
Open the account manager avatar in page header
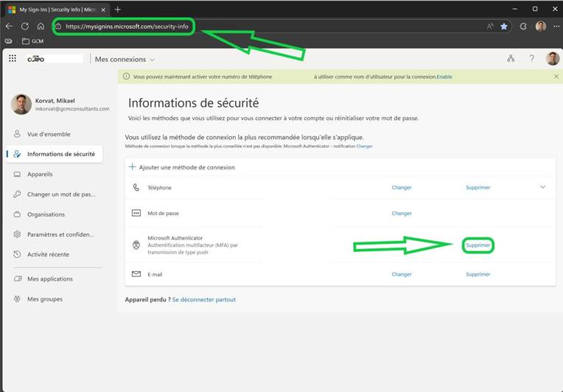pos(553,58)
